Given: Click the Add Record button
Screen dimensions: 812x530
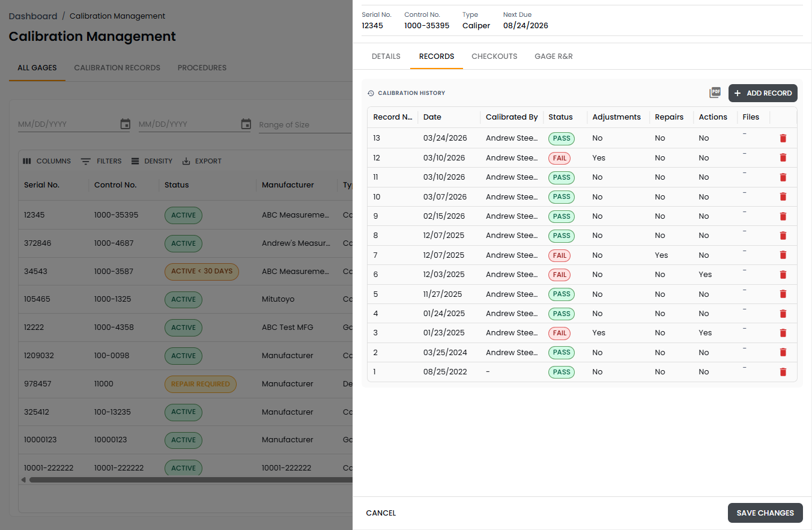Looking at the screenshot, I should tap(763, 93).
